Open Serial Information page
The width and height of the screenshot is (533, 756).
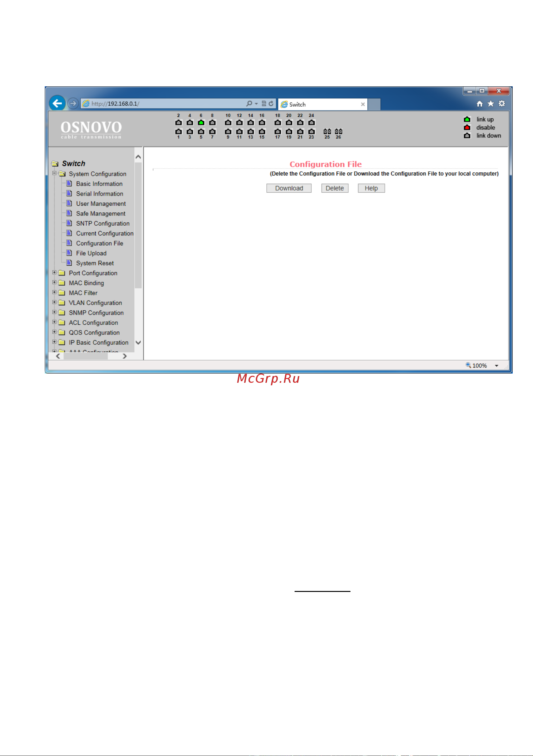99,194
